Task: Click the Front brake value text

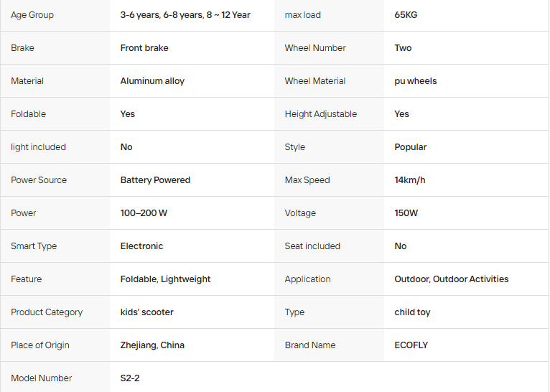Action: point(144,48)
